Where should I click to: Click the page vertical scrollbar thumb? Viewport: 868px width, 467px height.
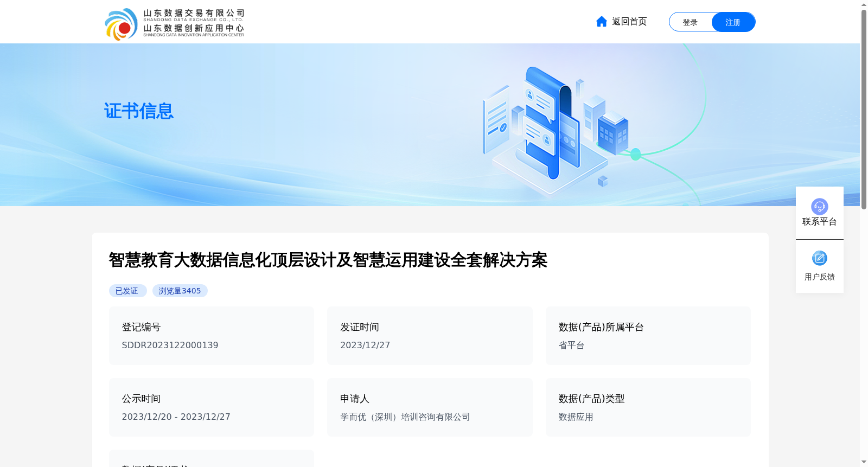(x=864, y=108)
